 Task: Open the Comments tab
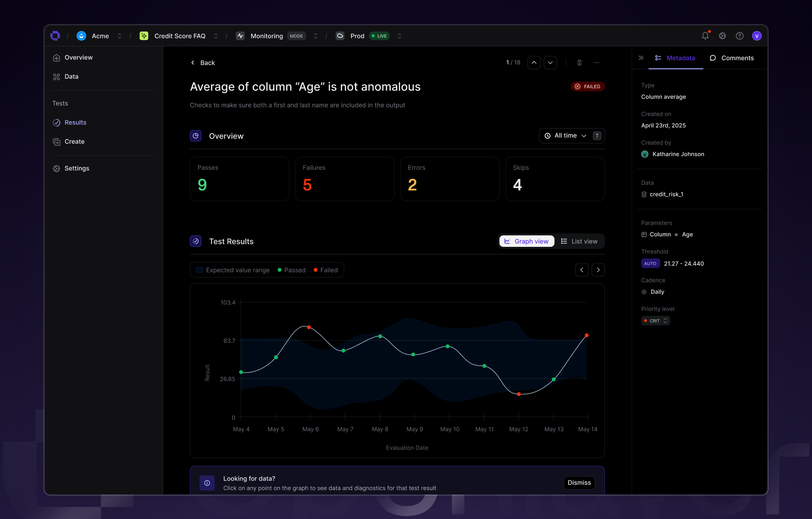(x=732, y=58)
